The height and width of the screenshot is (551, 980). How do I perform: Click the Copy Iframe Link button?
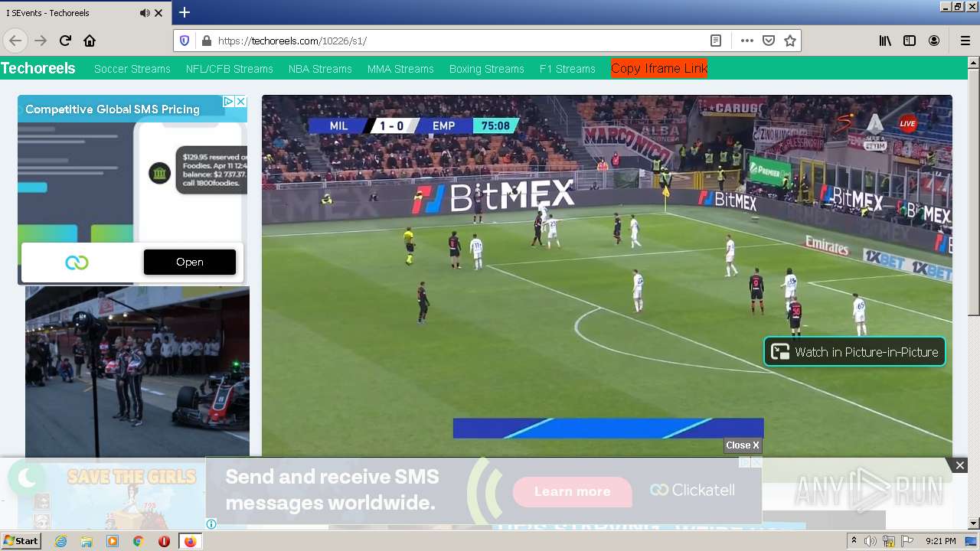(x=659, y=68)
